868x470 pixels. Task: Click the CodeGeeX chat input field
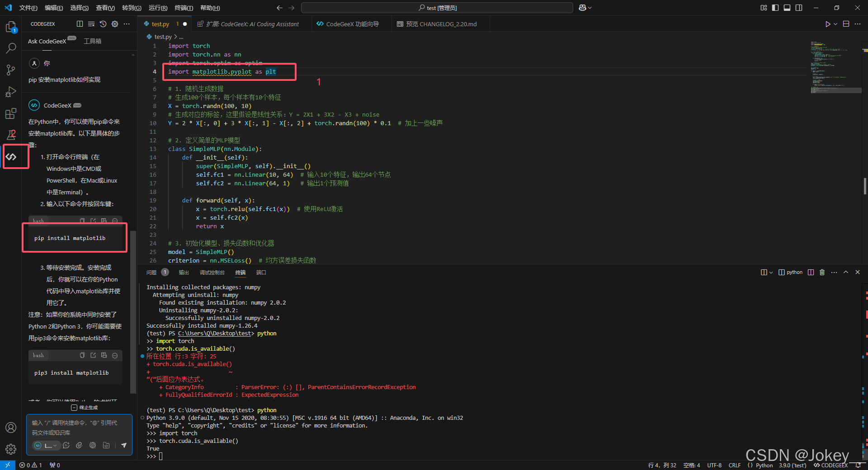[x=79, y=428]
